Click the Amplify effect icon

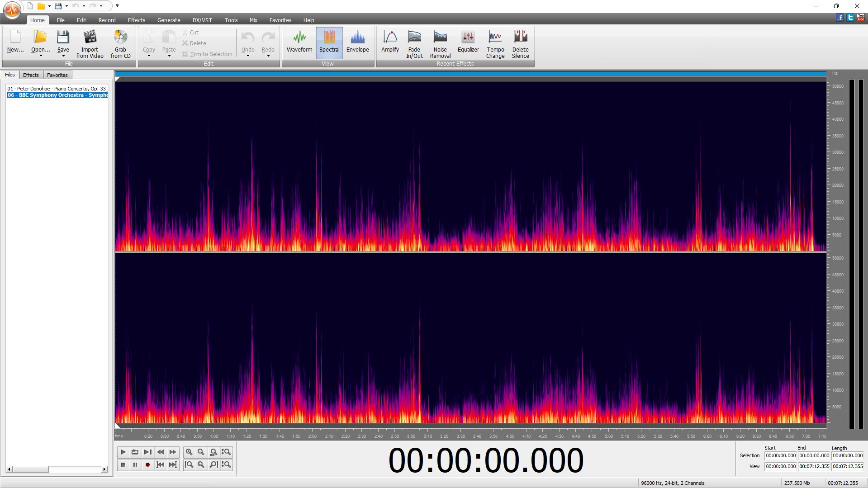[389, 43]
